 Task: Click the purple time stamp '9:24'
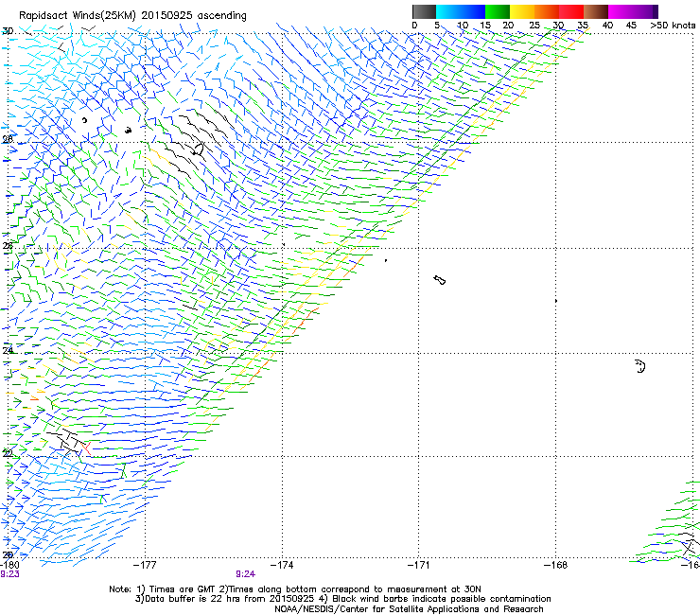[x=246, y=574]
